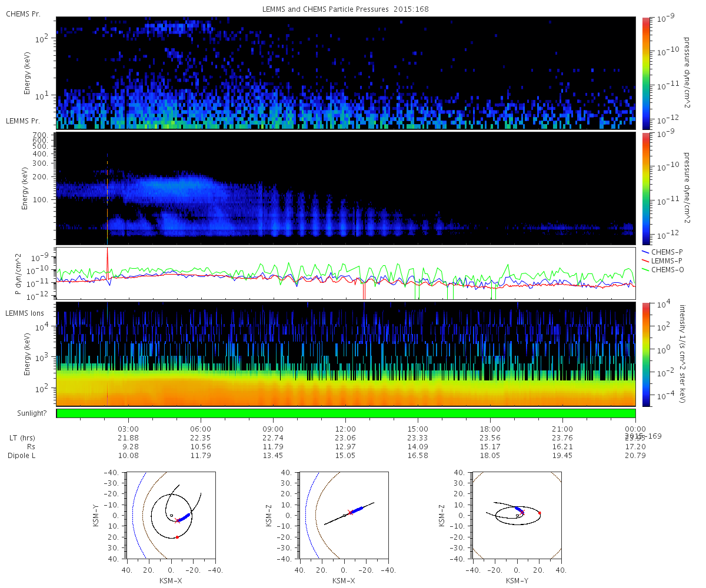
Task: Click Dipole L value 15.05
Action: tap(346, 456)
